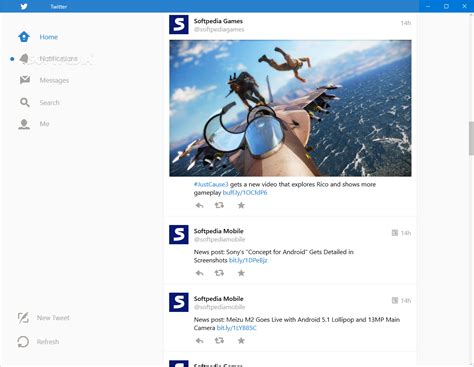The height and width of the screenshot is (367, 474).
Task: Reply to the Sony Concept tweet
Action: [199, 273]
